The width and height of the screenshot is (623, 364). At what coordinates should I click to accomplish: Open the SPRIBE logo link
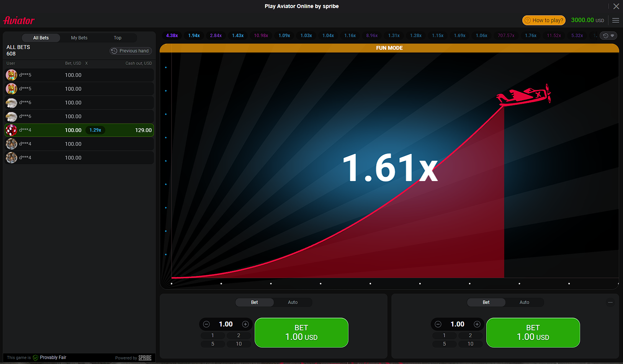[145, 358]
